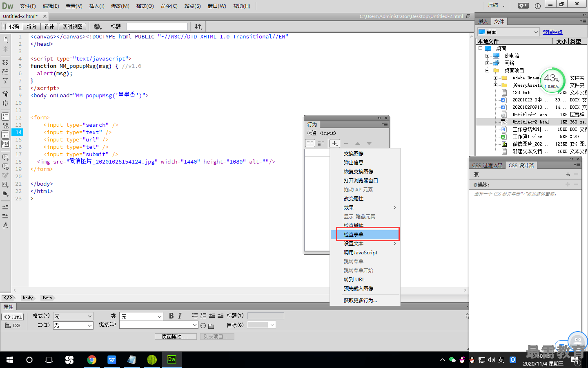
Task: Click the file management arrows icon
Action: click(x=198, y=27)
